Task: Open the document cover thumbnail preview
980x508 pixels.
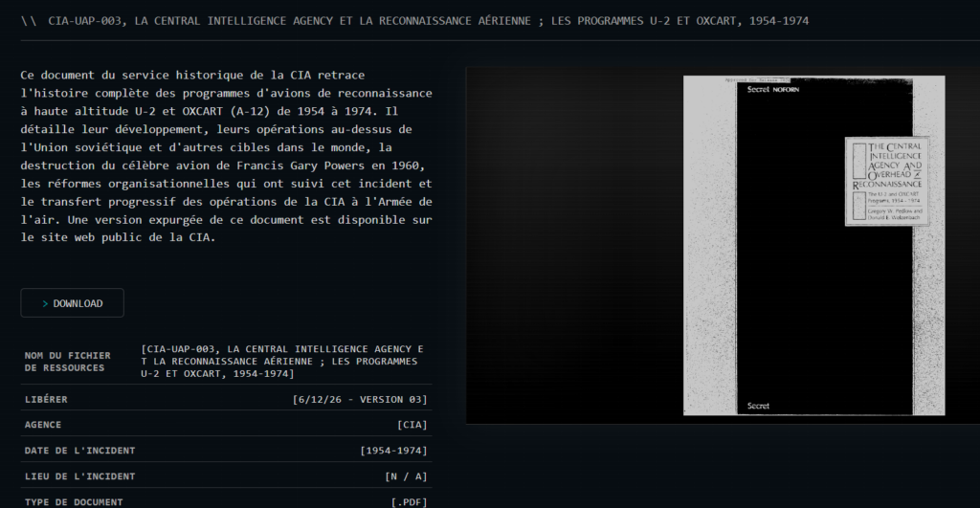Action: coord(813,246)
